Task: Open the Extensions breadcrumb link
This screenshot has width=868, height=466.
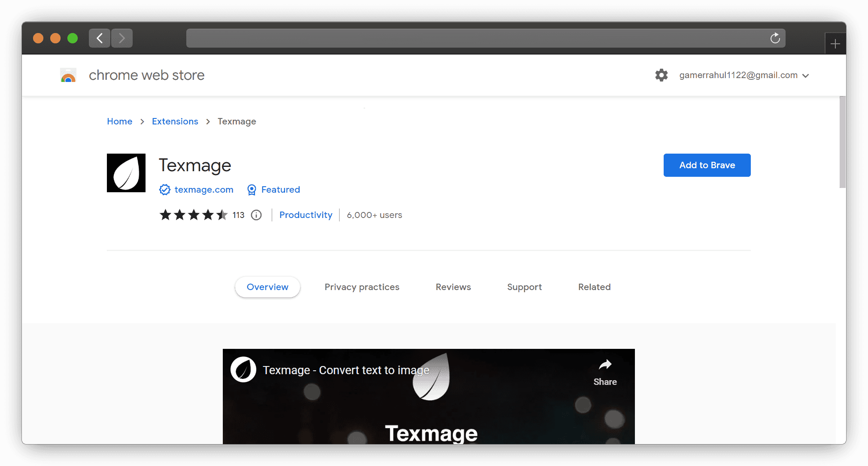Action: (x=175, y=121)
